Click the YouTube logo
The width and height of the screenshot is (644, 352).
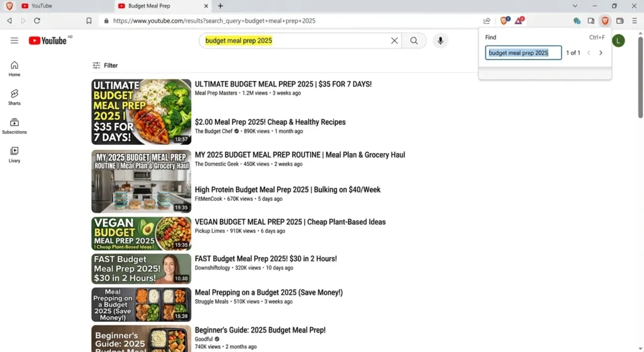click(x=48, y=40)
